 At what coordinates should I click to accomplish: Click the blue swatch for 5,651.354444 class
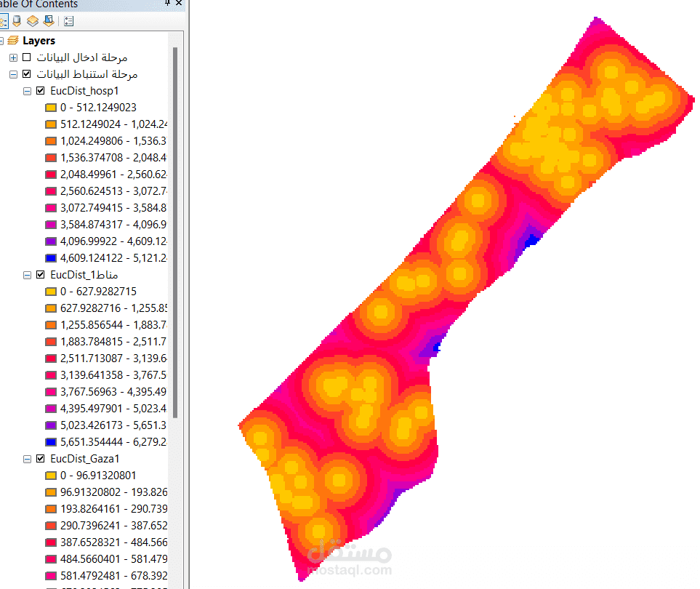tap(51, 442)
